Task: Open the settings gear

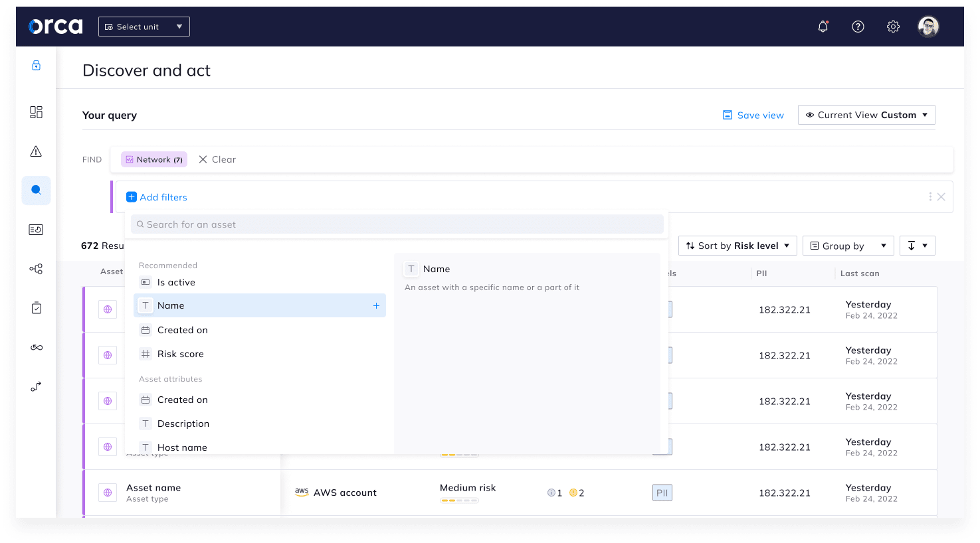Action: pyautogui.click(x=893, y=27)
